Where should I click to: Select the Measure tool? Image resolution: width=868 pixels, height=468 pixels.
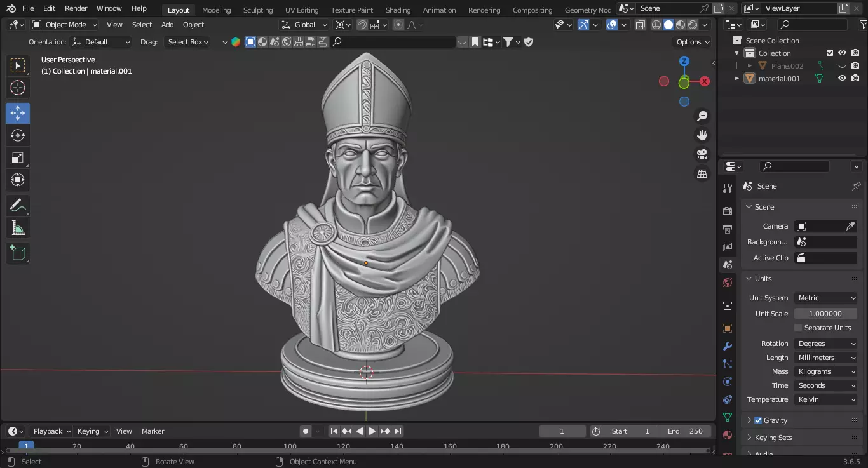point(18,227)
